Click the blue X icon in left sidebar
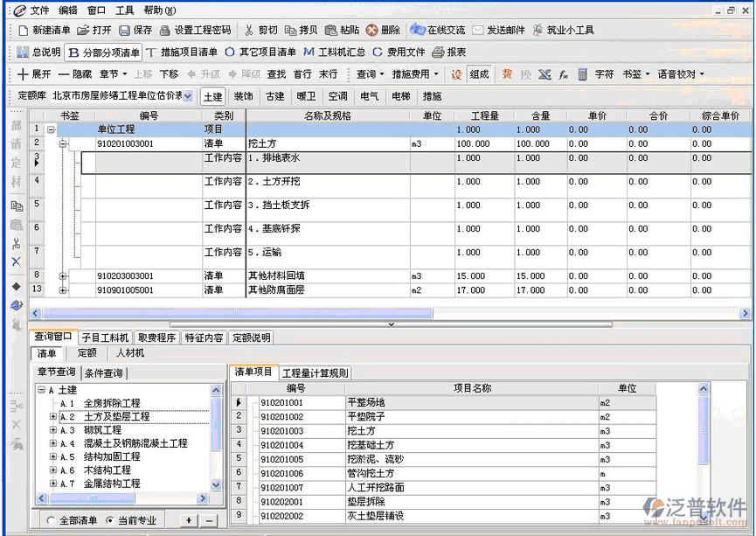 [16, 261]
